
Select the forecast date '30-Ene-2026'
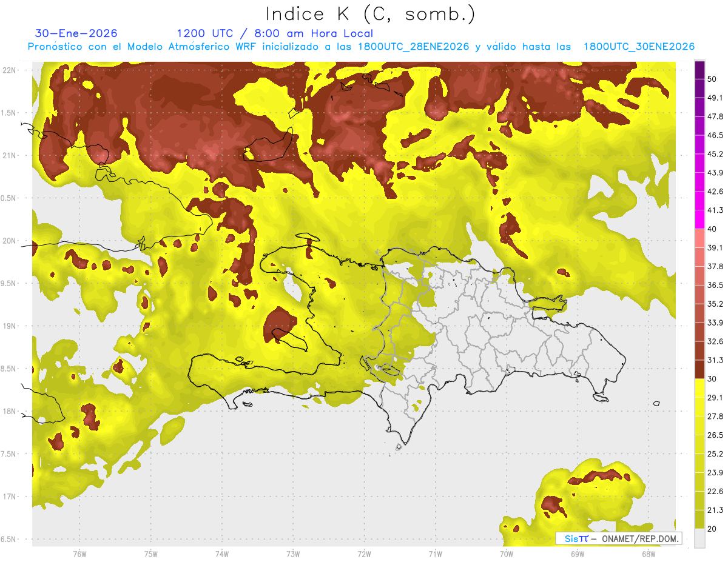[x=76, y=33]
